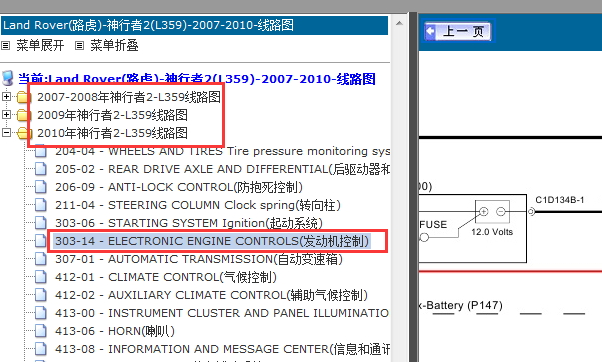The image size is (602, 362).
Task: Open 303-14 ELECTRONIC ENGINE CONTROLS entry
Action: 212,241
